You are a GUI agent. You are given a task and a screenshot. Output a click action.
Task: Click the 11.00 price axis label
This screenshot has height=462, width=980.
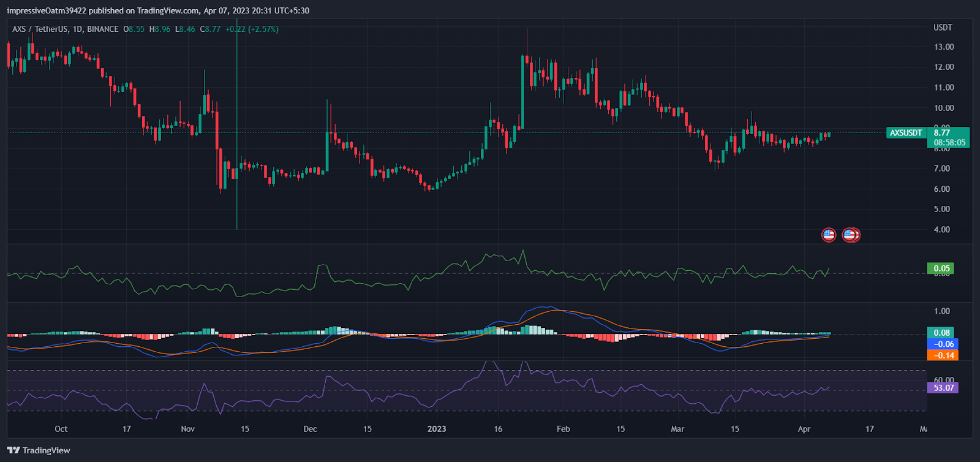coord(944,87)
